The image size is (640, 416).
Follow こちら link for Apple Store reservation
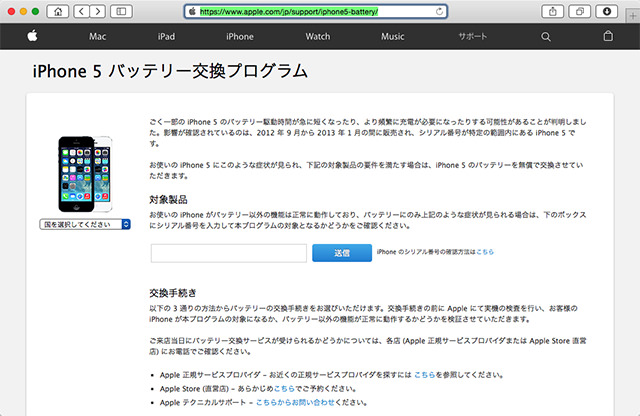pos(284,389)
